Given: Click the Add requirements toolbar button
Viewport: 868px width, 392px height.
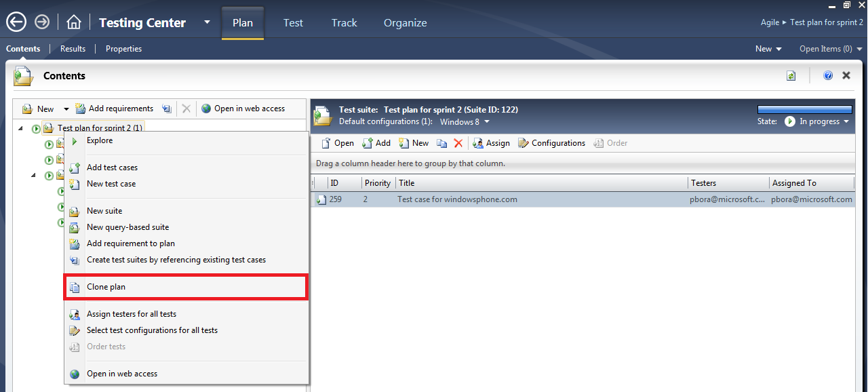Looking at the screenshot, I should click(114, 109).
